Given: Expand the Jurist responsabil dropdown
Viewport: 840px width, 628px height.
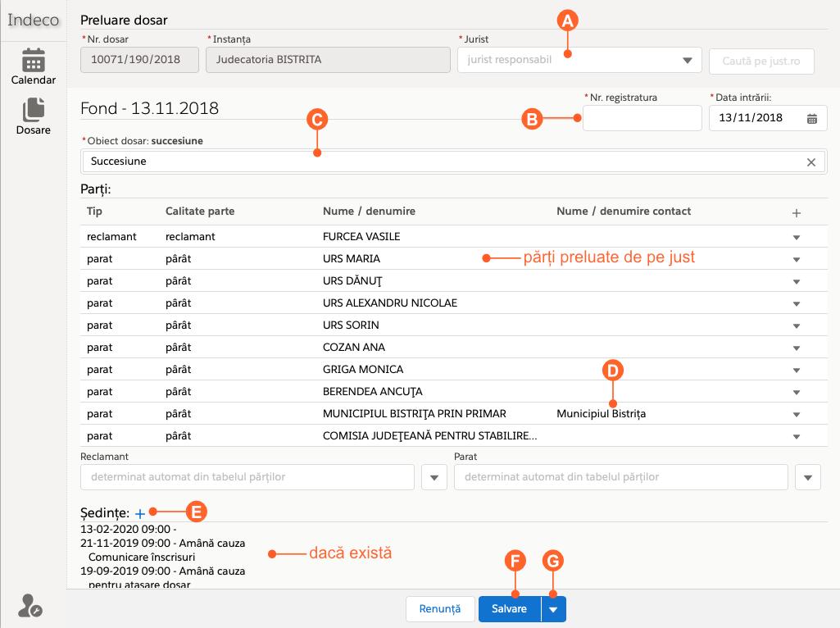Looking at the screenshot, I should click(x=687, y=61).
